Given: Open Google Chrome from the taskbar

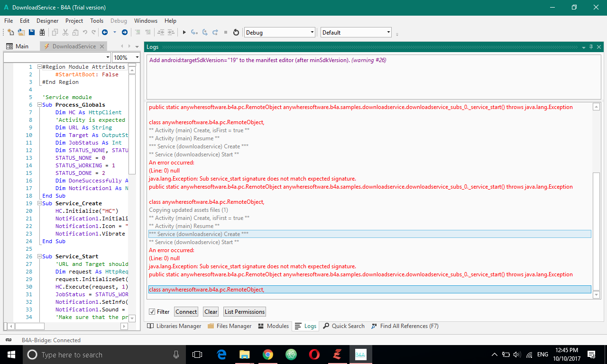Looking at the screenshot, I should [268, 355].
